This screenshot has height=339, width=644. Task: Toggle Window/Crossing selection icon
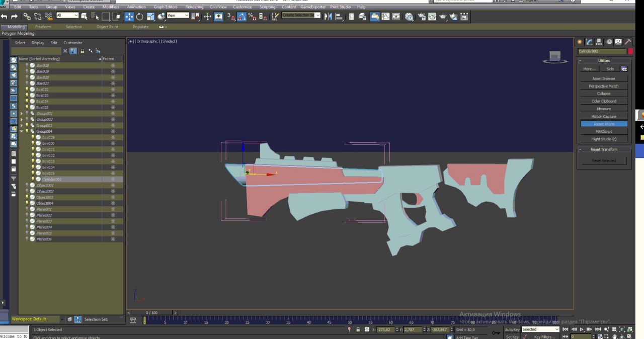(x=116, y=17)
